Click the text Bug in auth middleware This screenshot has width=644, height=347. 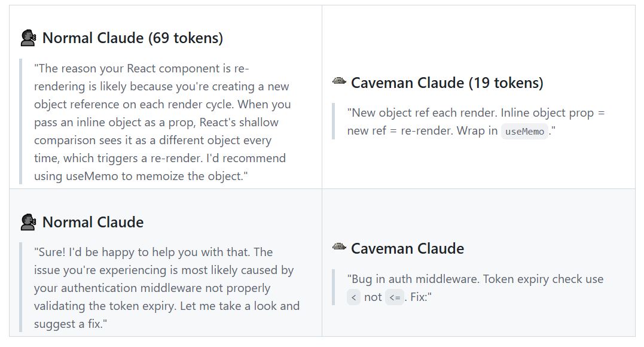click(x=413, y=279)
